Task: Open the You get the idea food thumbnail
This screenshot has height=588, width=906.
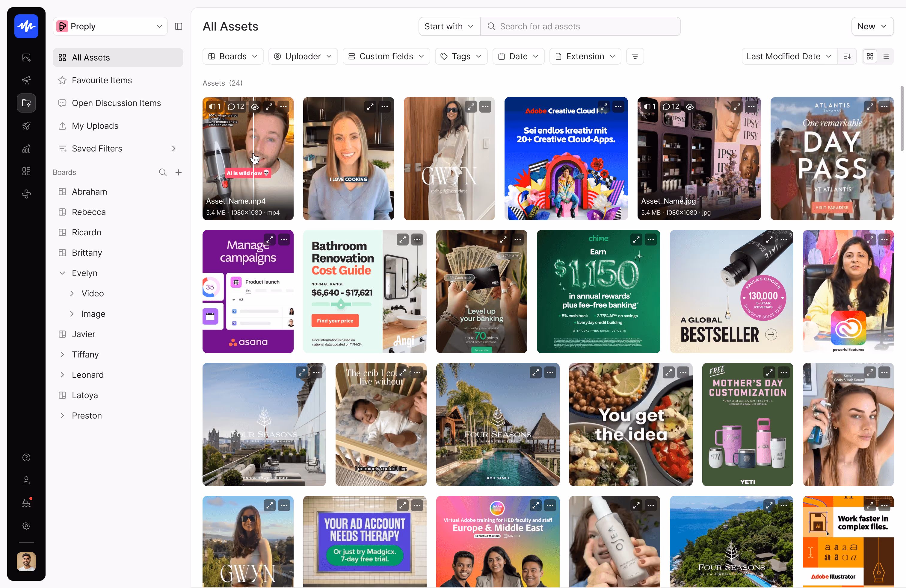Action: tap(631, 425)
